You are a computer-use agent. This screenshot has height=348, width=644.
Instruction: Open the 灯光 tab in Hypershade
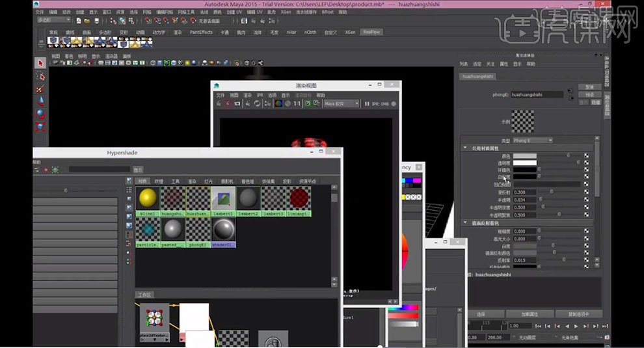(209, 181)
